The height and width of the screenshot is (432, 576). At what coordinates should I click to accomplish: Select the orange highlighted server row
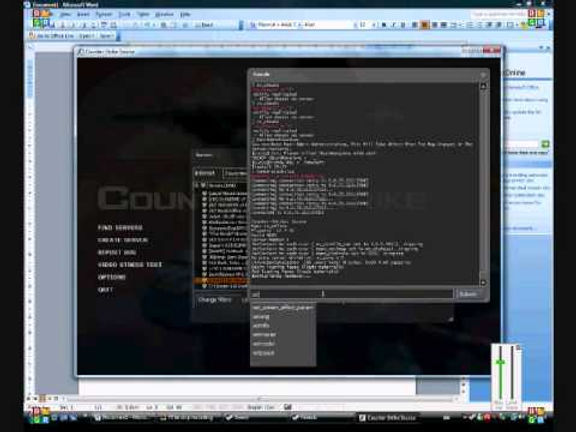221,280
